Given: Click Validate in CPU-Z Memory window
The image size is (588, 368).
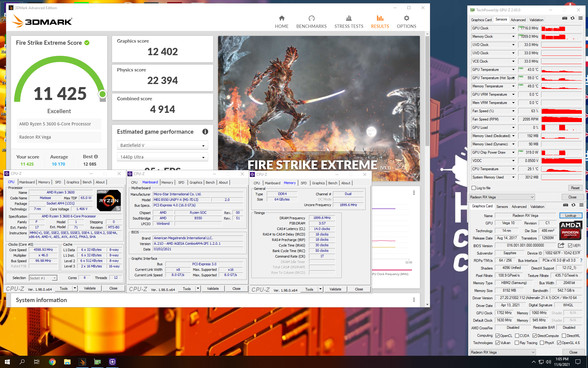Looking at the screenshot, I should pos(335,289).
